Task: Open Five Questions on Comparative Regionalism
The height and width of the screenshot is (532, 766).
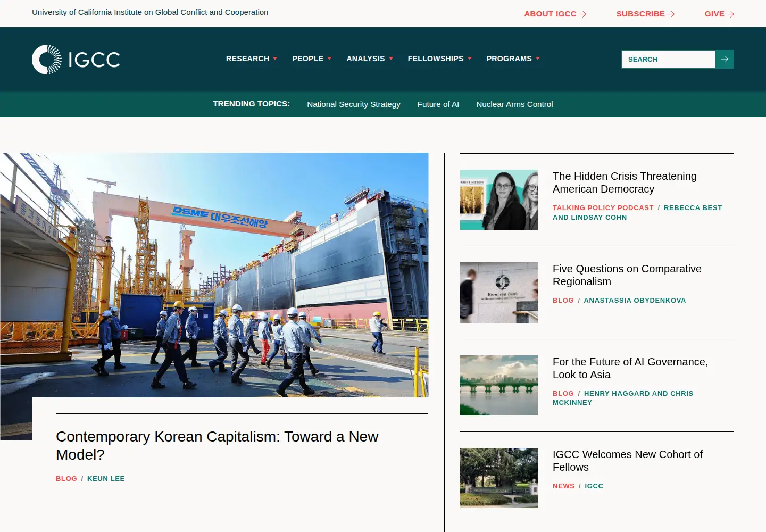Action: click(627, 275)
